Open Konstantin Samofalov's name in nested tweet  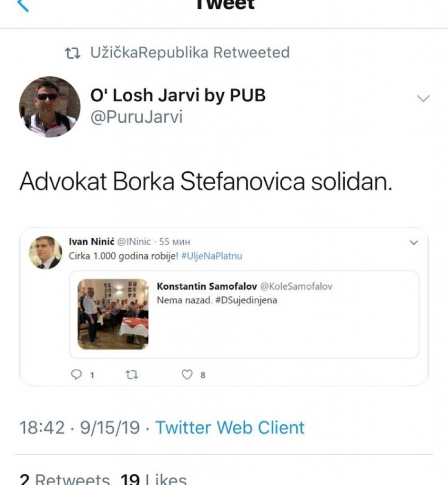(207, 287)
